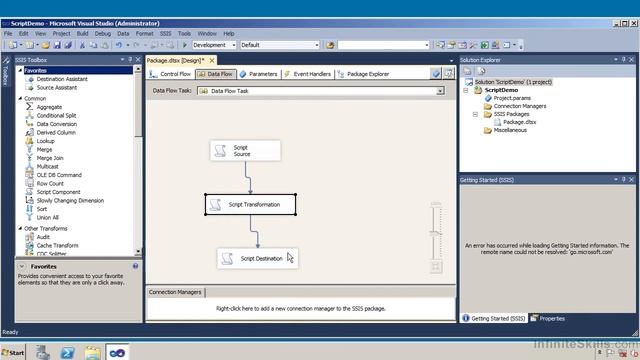Select the Getting Started (SSIS) tab
Screen dimensions: 640x360
(494, 318)
